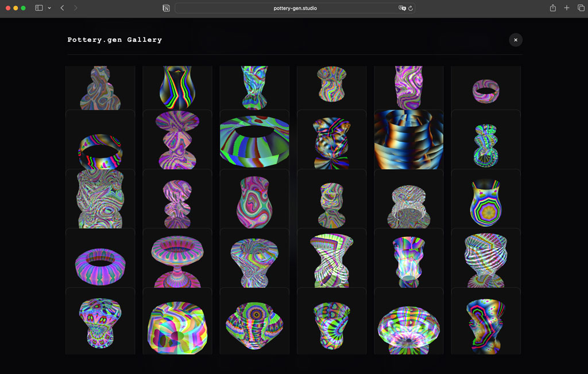Click the Notion extension icon
The image size is (588, 374).
pyautogui.click(x=166, y=8)
